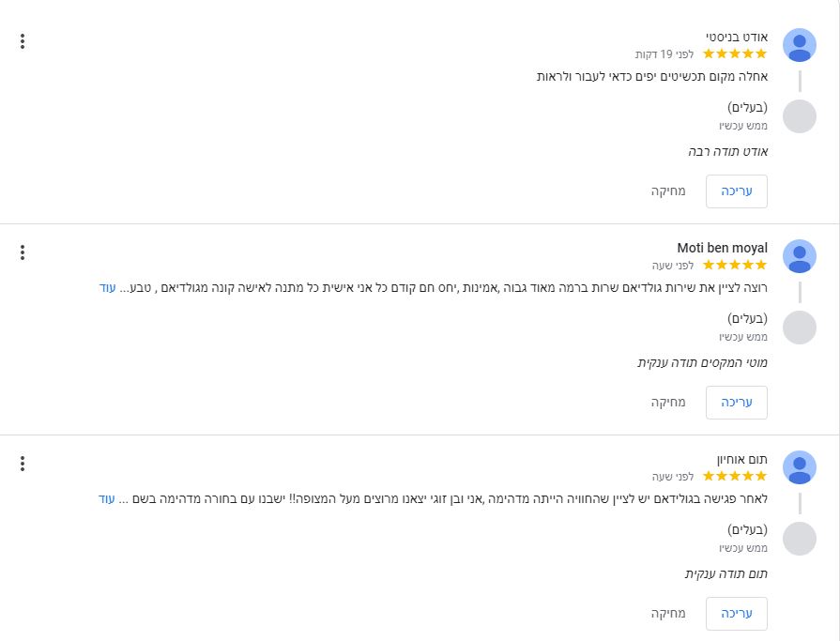Click מחיקה to delete the reply to תום
This screenshot has width=840, height=641.
coord(668,614)
